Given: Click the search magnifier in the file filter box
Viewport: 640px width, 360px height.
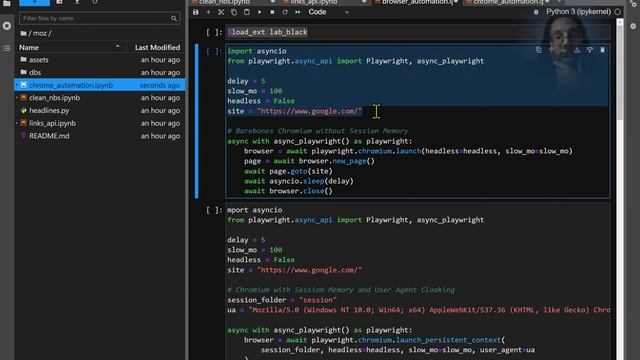Looking at the screenshot, I should [x=174, y=18].
